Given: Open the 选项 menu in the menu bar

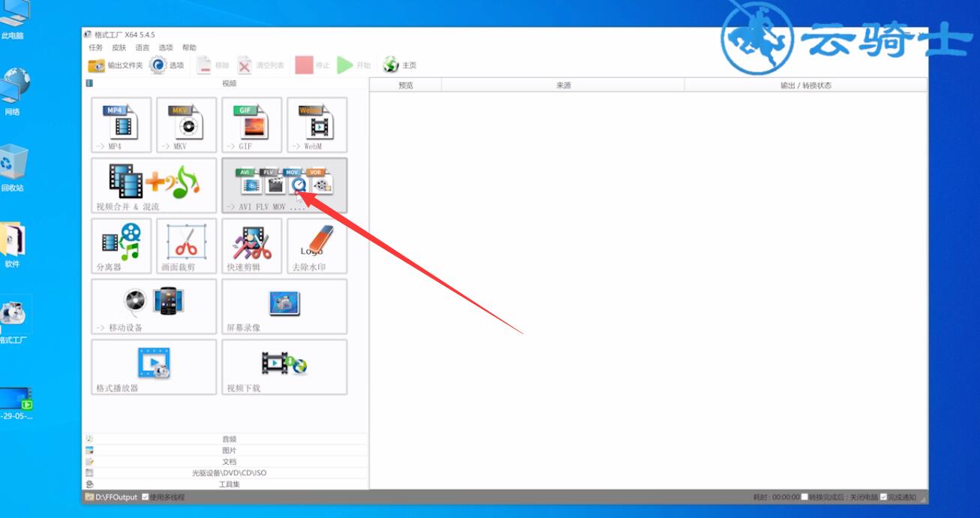Looking at the screenshot, I should coord(166,47).
